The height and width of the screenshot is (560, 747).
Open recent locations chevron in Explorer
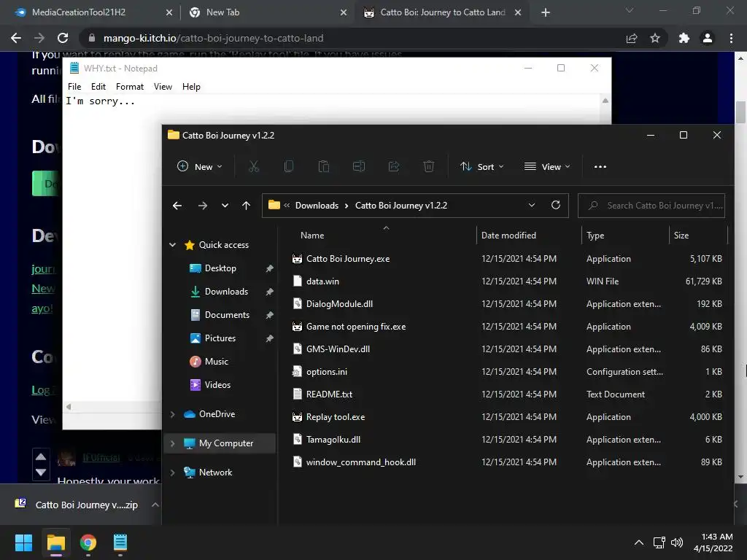tap(225, 206)
